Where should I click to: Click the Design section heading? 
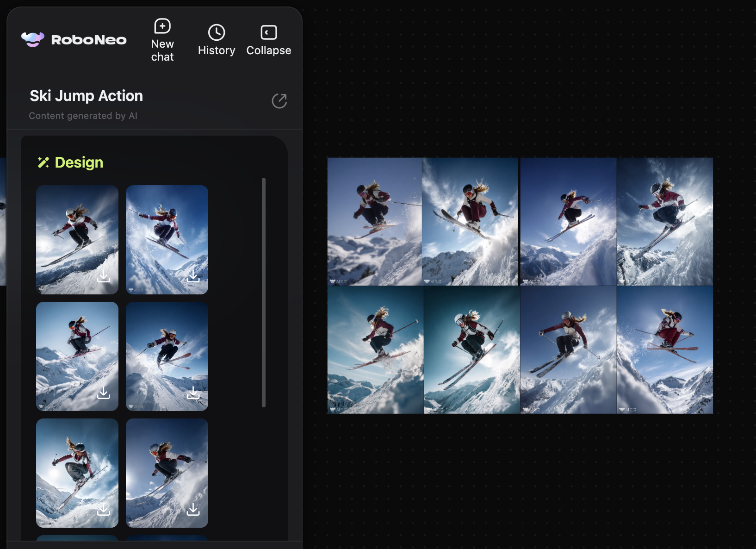[x=79, y=162]
